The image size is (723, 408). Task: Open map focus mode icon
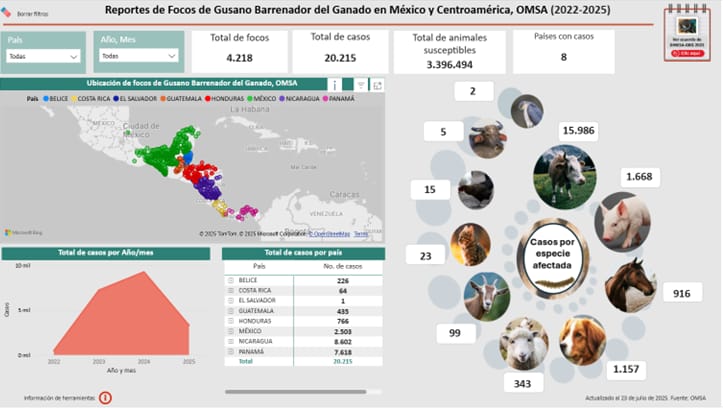[377, 85]
